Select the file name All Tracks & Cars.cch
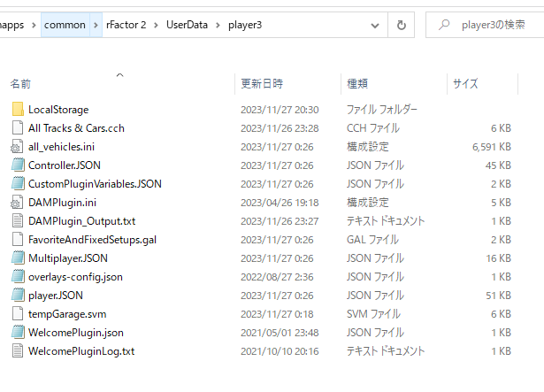 click(76, 128)
